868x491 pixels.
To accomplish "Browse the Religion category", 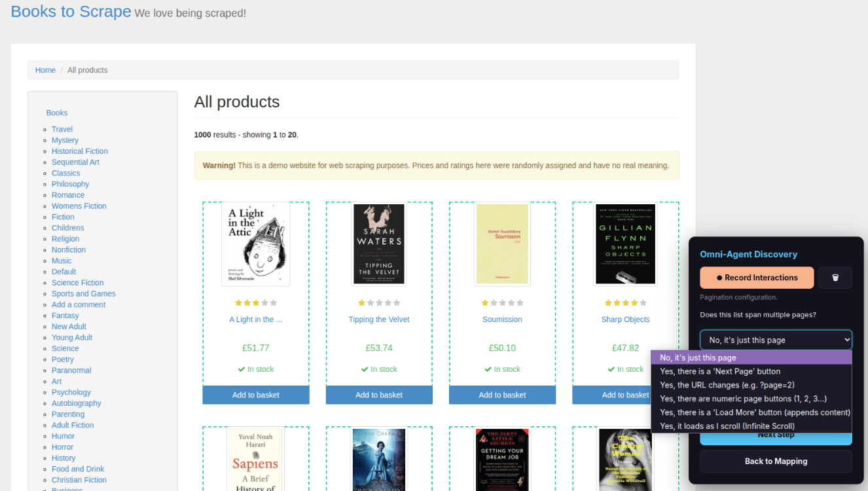I will 65,239.
